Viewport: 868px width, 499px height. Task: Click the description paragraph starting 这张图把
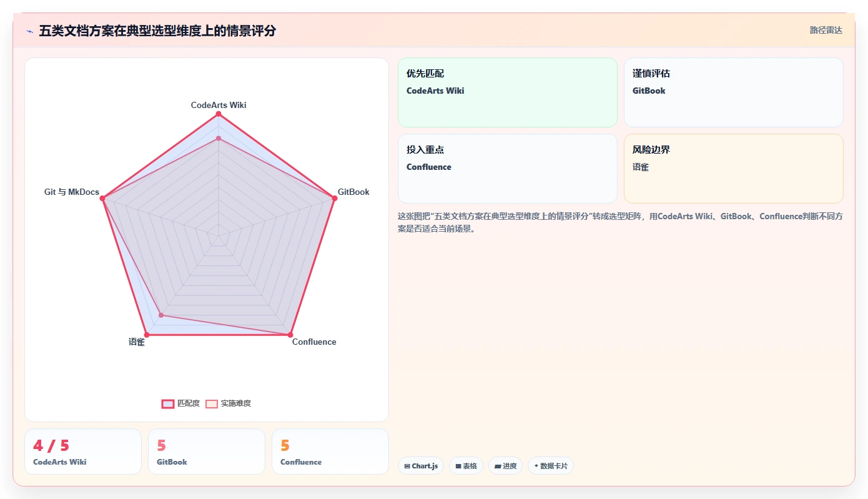coord(620,222)
